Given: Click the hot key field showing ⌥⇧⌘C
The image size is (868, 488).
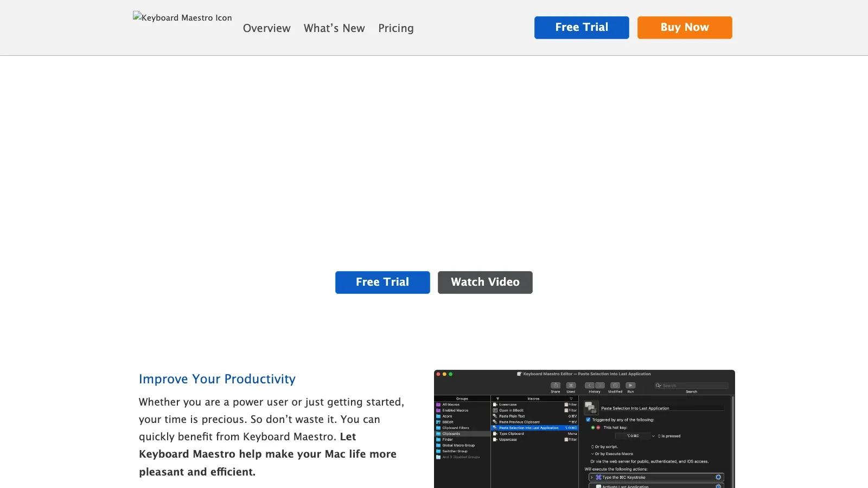Looking at the screenshot, I should coord(633,436).
